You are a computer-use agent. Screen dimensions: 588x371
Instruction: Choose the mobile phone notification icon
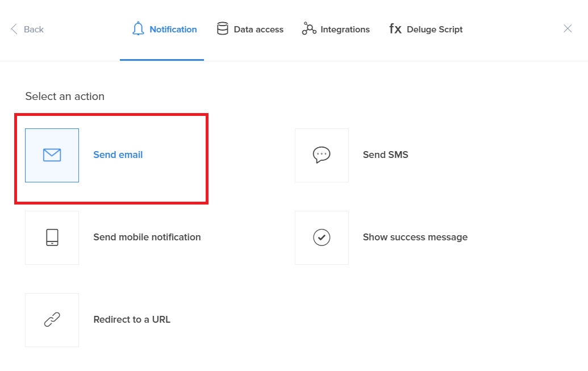[x=52, y=237]
